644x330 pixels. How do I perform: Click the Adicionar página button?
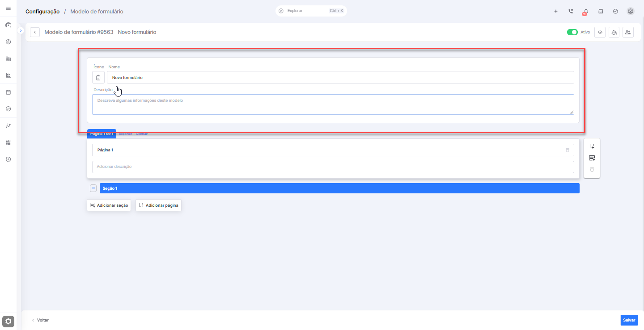159,205
